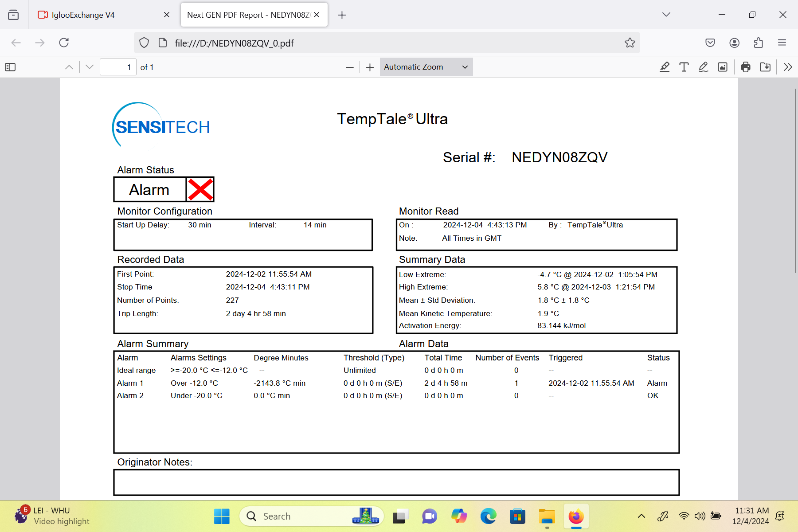Click Alarm 2 status OK

point(653,395)
